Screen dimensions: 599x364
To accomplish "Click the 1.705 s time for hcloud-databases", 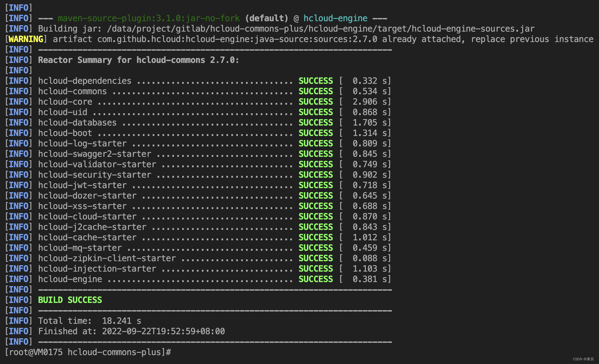I will (370, 122).
